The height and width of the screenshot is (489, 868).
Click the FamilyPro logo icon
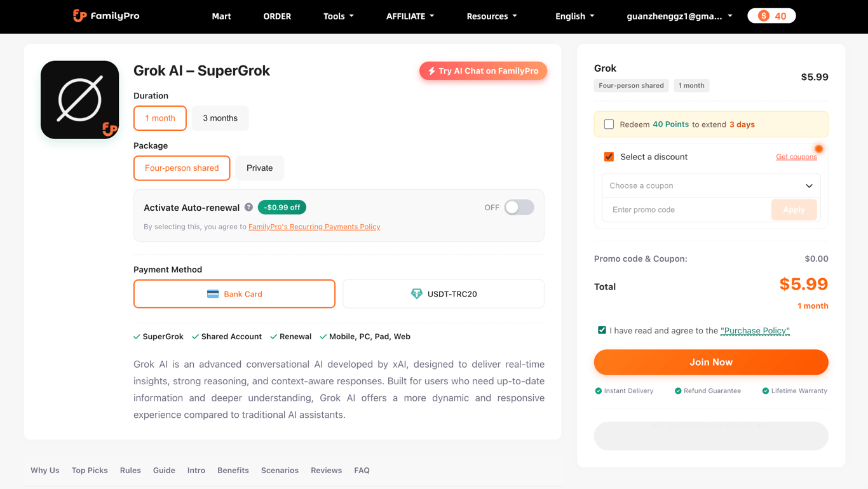point(79,16)
